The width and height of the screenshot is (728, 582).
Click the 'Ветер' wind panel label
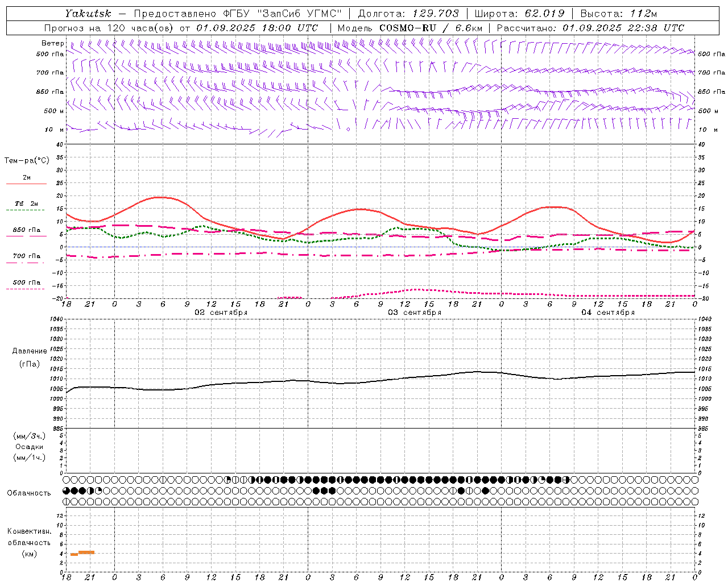point(52,43)
